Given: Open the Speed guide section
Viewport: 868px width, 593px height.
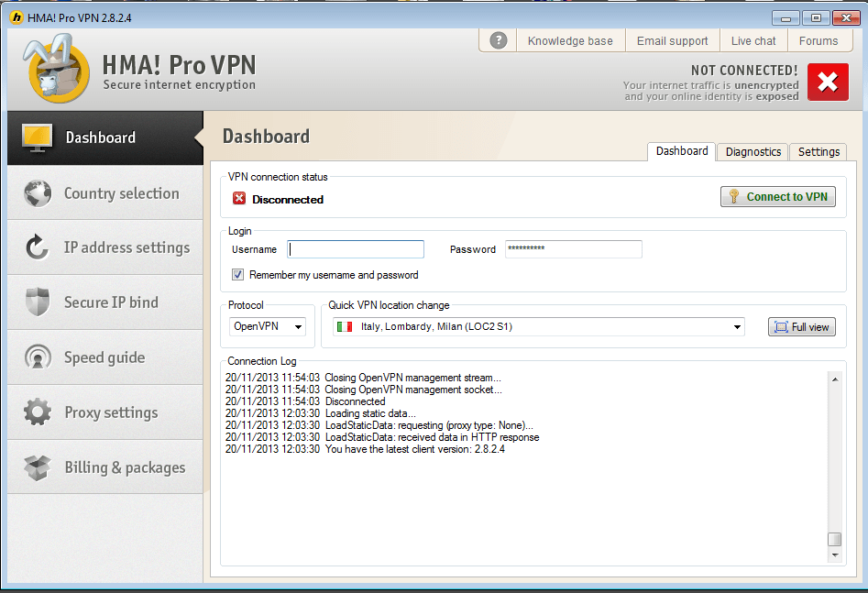Looking at the screenshot, I should (105, 357).
